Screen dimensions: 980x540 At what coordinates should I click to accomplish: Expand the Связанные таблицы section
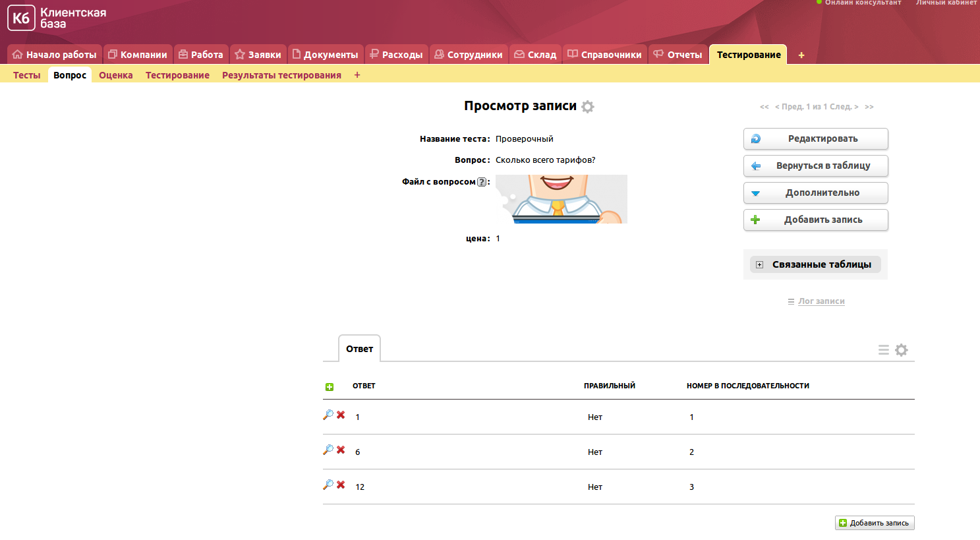click(x=815, y=264)
